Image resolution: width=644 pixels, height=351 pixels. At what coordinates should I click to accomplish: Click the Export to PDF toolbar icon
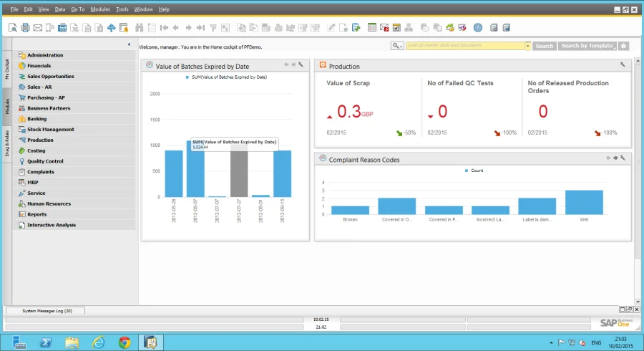click(x=99, y=27)
